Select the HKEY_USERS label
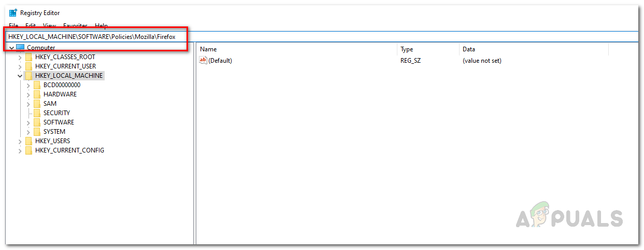 pyautogui.click(x=52, y=141)
